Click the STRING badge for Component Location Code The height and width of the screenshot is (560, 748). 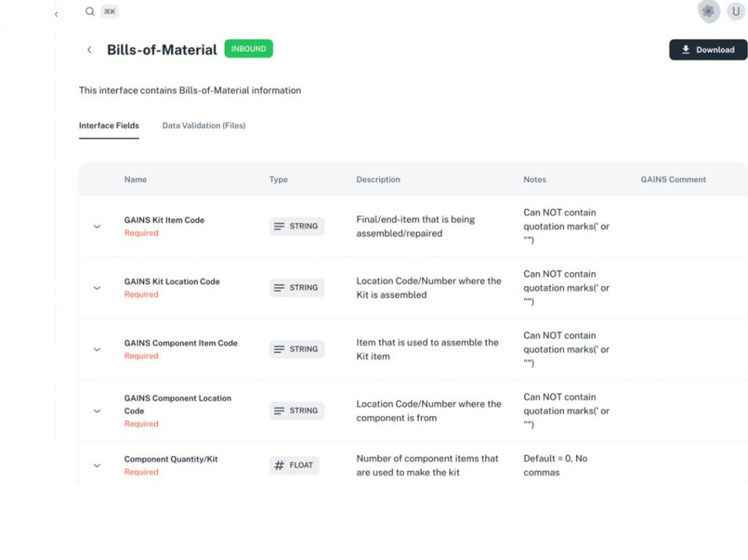coord(297,410)
